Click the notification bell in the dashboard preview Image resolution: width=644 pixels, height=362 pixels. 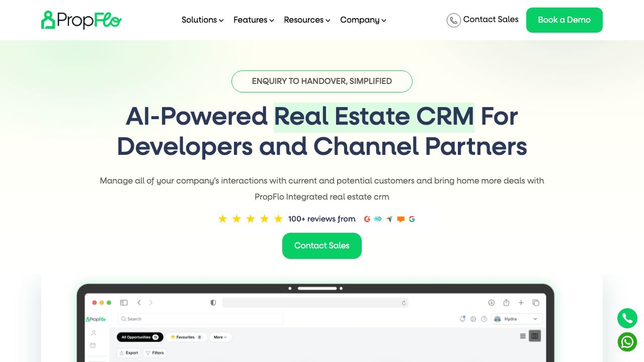point(462,319)
